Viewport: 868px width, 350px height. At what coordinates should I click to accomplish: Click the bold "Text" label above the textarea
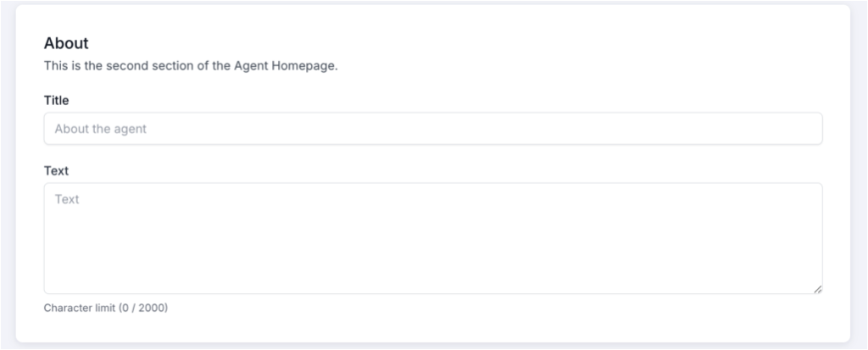56,170
